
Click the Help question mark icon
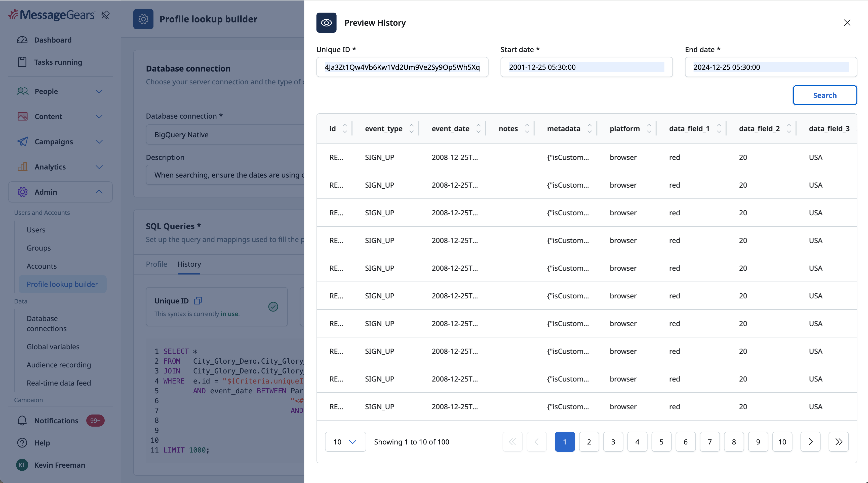click(x=22, y=443)
